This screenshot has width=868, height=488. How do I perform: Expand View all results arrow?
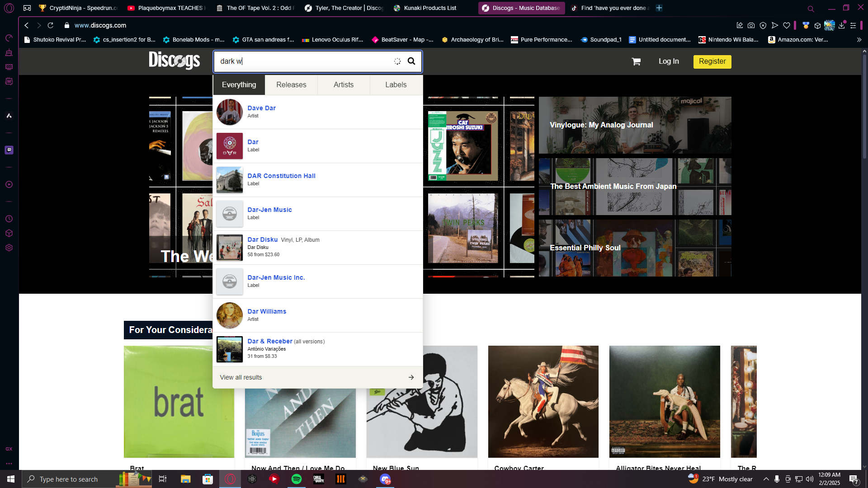411,377
